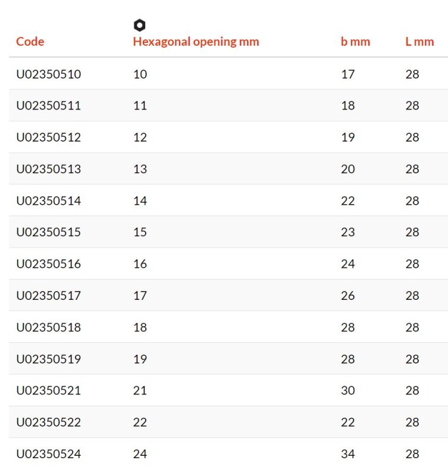Click b value 34 in last row
The height and width of the screenshot is (476, 448).
coord(348,454)
